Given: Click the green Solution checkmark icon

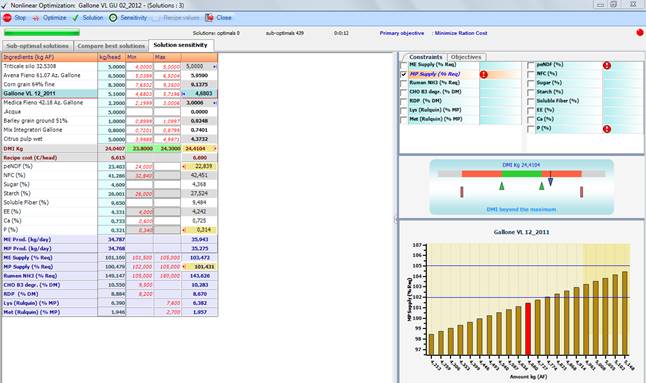Looking at the screenshot, I should (x=75, y=18).
